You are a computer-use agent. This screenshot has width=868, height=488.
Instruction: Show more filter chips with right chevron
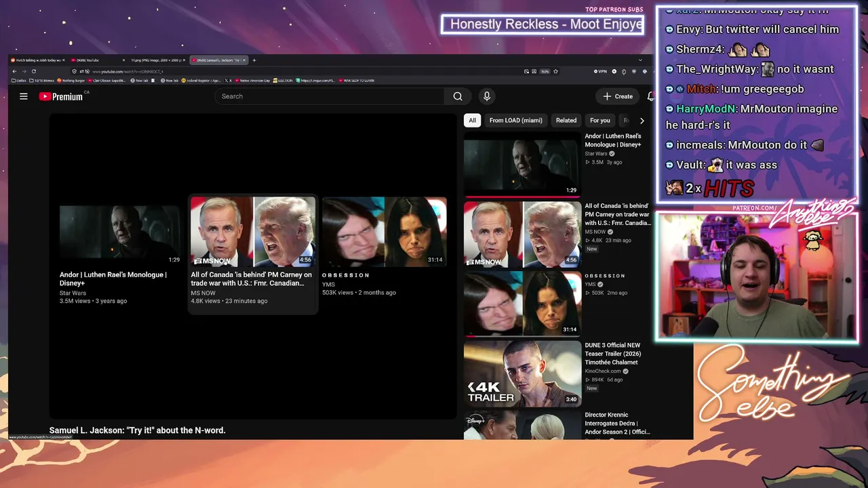(x=642, y=121)
